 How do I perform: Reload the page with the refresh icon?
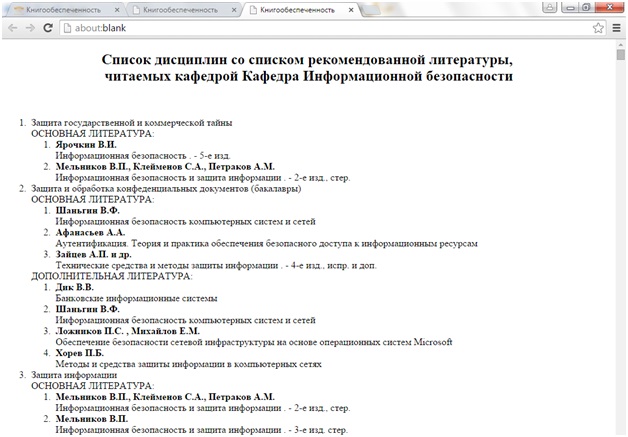[x=48, y=28]
